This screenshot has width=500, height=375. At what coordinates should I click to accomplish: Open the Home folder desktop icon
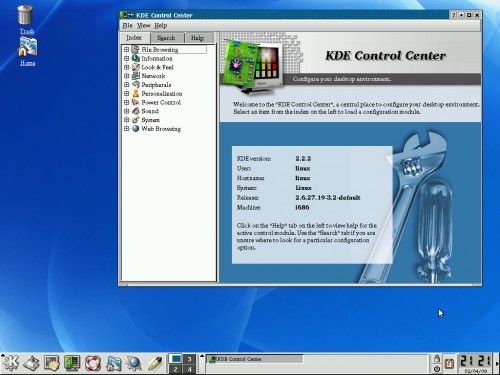28,47
